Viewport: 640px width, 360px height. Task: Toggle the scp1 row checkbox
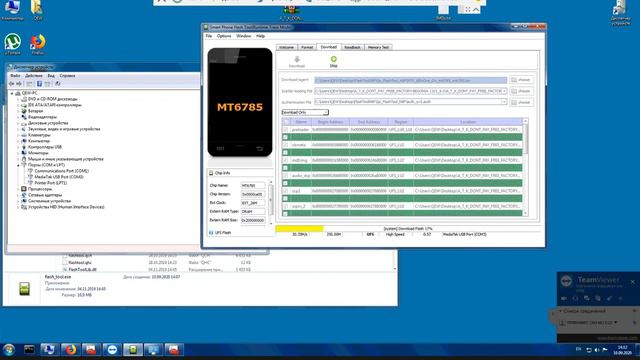tap(286, 191)
